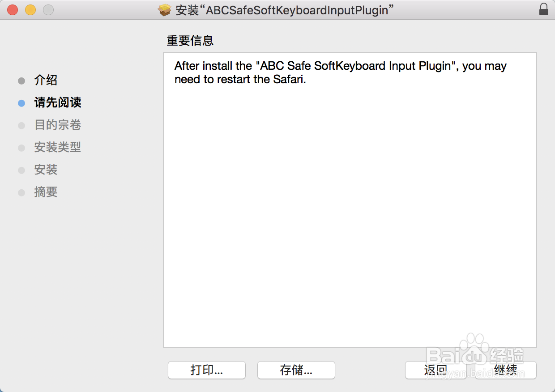Print the info via 打印... button
555x392 pixels.
[x=207, y=370]
